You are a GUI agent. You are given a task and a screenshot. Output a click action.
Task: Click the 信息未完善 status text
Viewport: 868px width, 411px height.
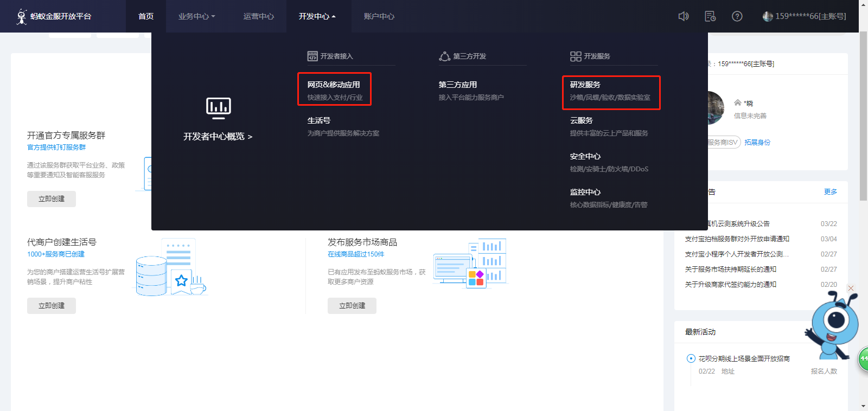click(x=750, y=116)
